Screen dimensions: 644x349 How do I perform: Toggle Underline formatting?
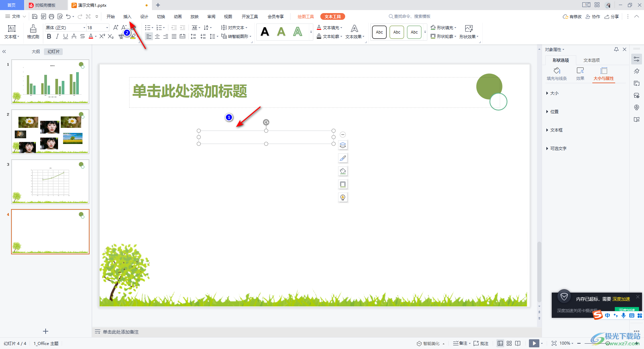pyautogui.click(x=65, y=36)
